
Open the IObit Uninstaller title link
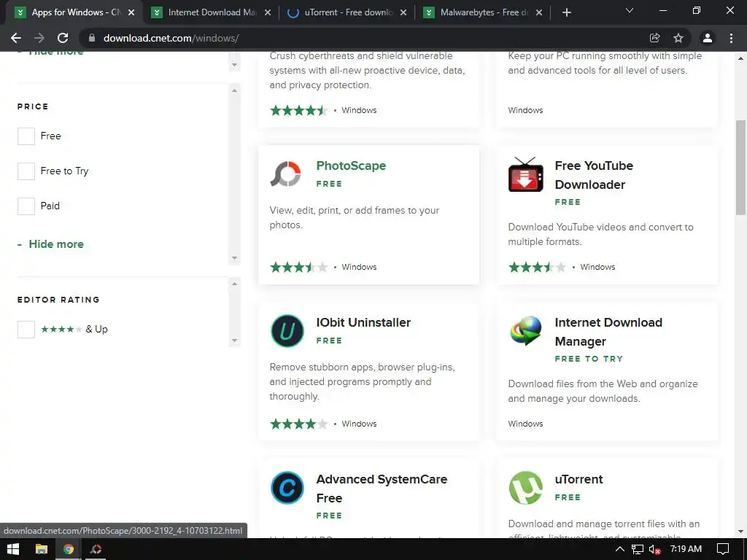363,322
